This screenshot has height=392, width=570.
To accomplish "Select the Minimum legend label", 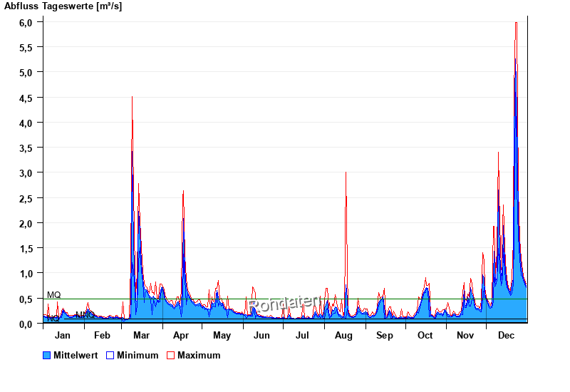I will 138,356.
